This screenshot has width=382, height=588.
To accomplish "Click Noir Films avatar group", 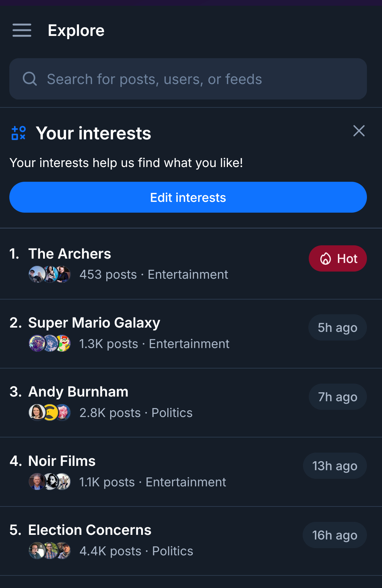I will [50, 482].
